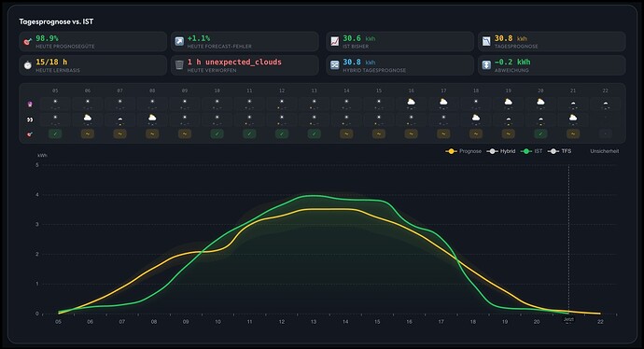Screen dimensions: 644x349
Task: Toggle the IST series in chart legend
Action: [x=531, y=151]
